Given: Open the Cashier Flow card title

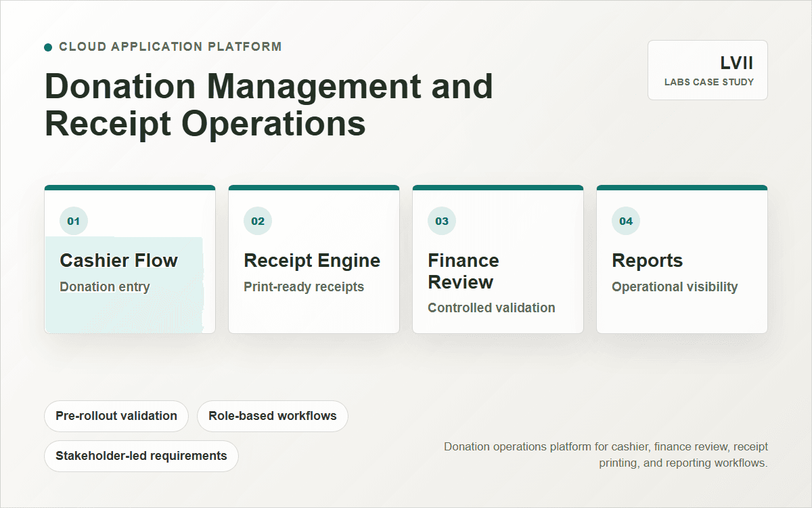Looking at the screenshot, I should (119, 261).
